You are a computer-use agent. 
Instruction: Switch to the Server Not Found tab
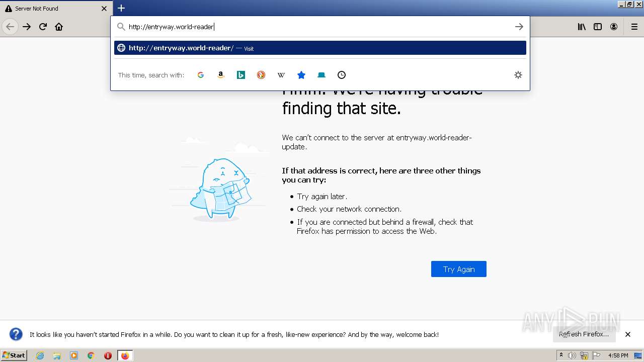pos(56,8)
